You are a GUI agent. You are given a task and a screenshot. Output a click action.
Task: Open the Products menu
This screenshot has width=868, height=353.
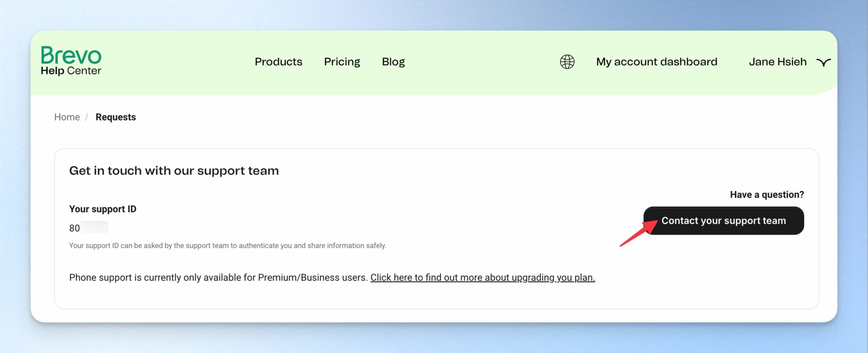[278, 62]
